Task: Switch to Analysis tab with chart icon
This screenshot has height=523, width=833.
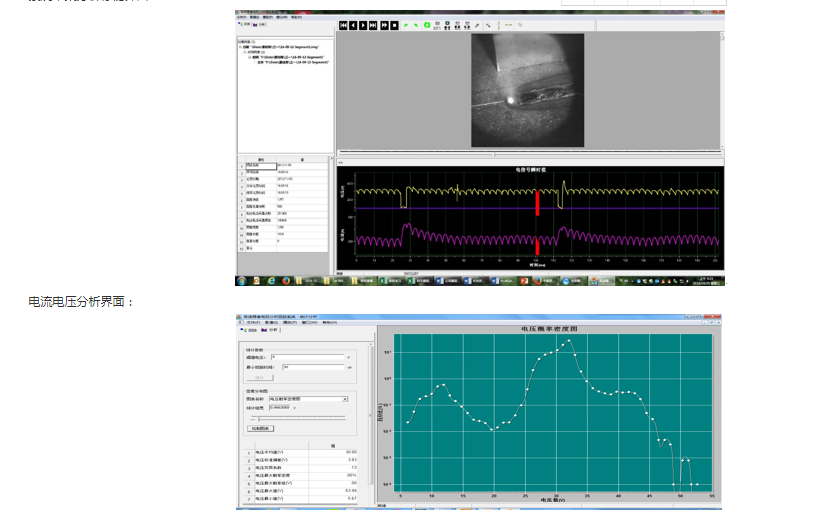Action: coord(269,330)
